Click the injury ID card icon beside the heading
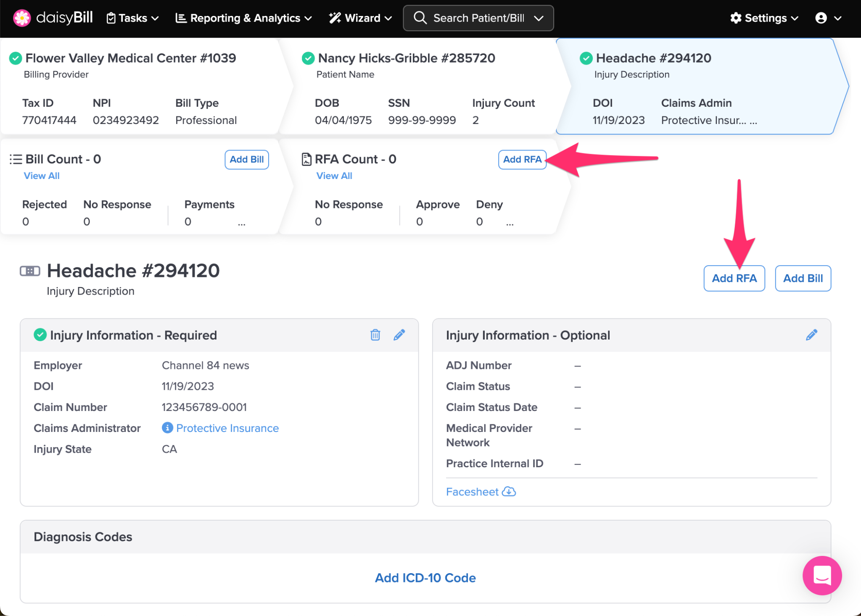The image size is (861, 616). click(x=30, y=271)
